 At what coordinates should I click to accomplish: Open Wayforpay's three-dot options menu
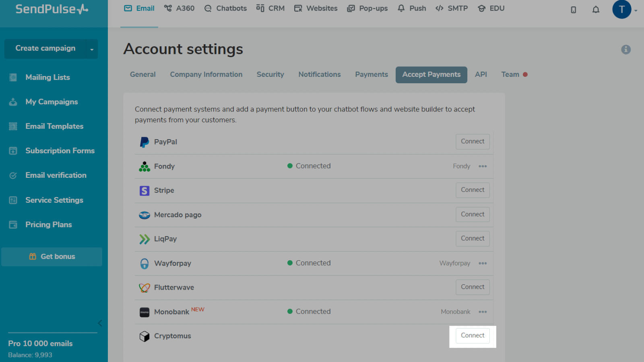(x=483, y=263)
